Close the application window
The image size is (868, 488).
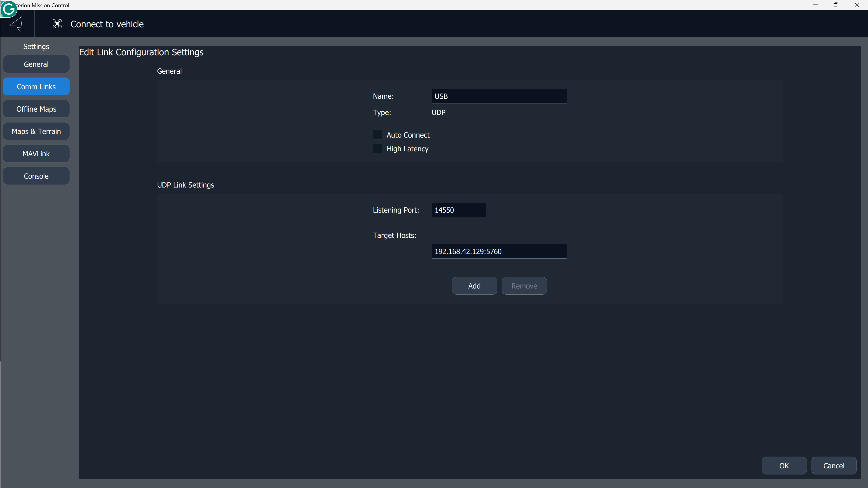(x=856, y=5)
